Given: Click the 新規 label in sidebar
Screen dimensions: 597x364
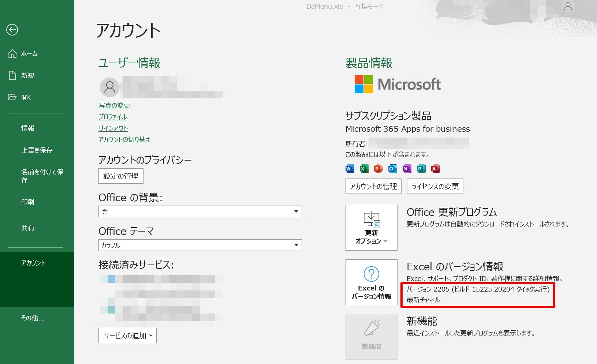Looking at the screenshot, I should [28, 75].
